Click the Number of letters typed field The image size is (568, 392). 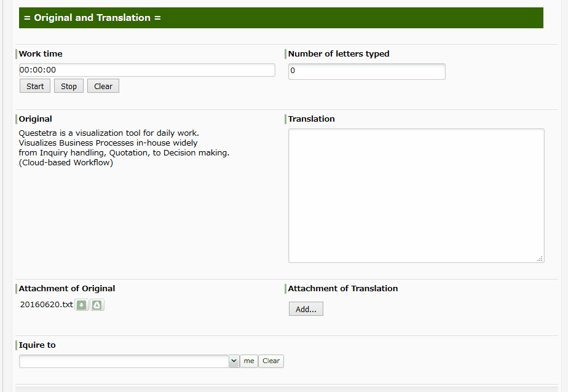(366, 71)
